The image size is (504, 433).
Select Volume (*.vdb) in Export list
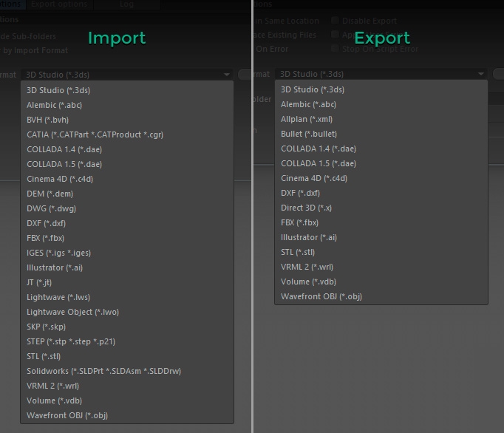(381, 282)
